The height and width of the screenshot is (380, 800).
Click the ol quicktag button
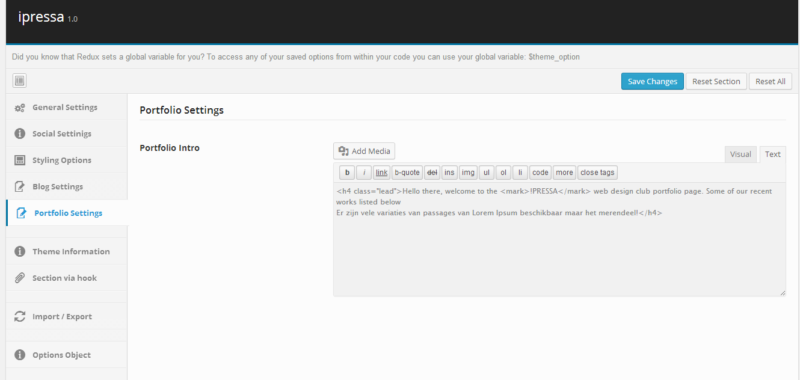coord(503,173)
